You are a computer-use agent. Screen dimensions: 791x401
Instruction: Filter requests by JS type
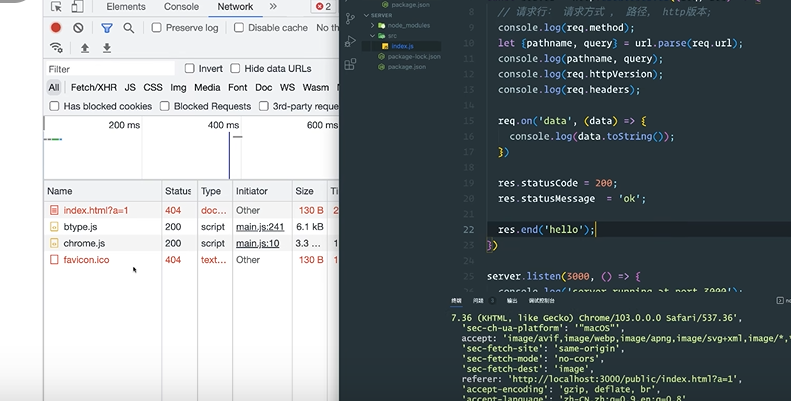point(130,87)
